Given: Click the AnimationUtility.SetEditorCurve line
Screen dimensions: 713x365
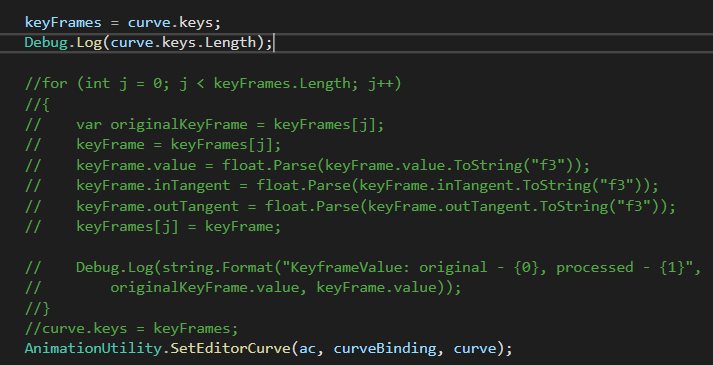Looking at the screenshot, I should tap(269, 349).
